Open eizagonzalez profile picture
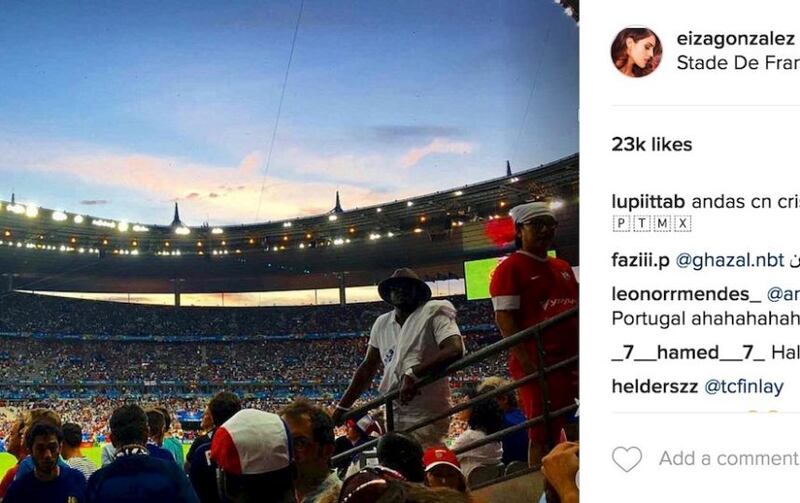 (x=636, y=52)
